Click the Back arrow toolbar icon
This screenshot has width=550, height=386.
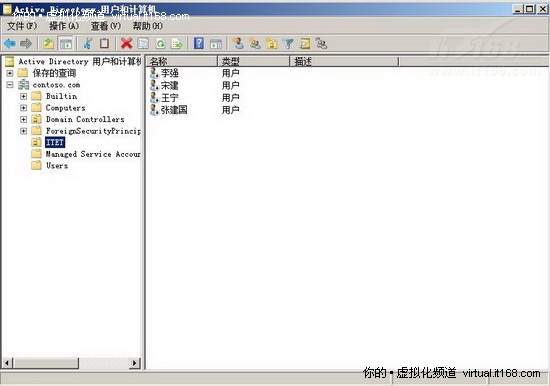click(x=9, y=44)
